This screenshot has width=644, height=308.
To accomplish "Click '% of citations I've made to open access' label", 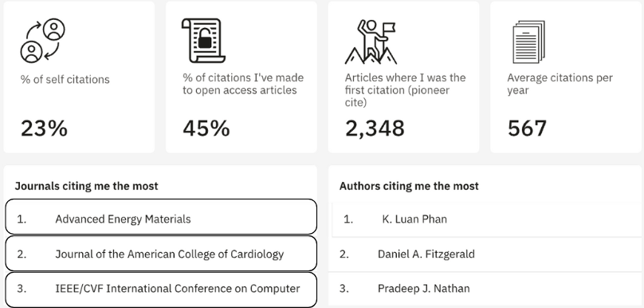I will point(243,84).
